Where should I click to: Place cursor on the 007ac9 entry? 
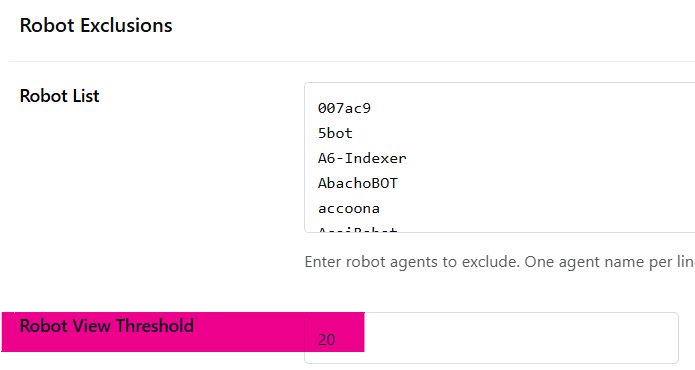point(344,108)
